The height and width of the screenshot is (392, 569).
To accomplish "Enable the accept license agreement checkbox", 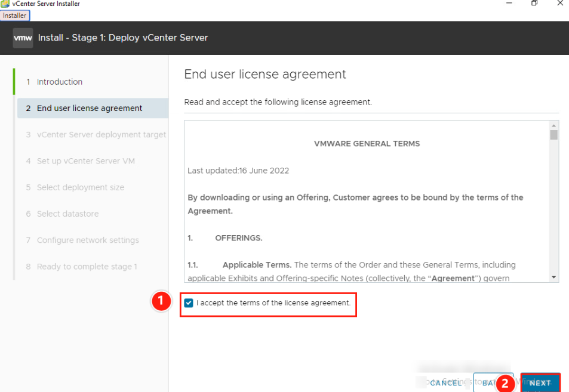I will coord(189,303).
